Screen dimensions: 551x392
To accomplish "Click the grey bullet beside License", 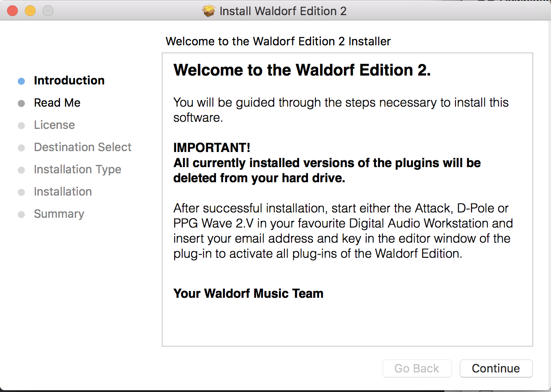I will 21,126.
